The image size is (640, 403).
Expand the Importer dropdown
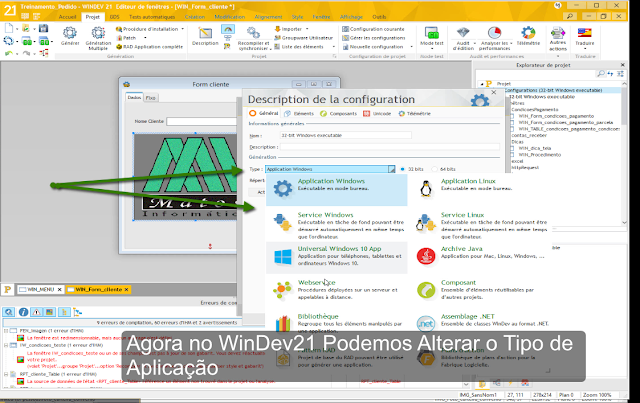click(307, 29)
